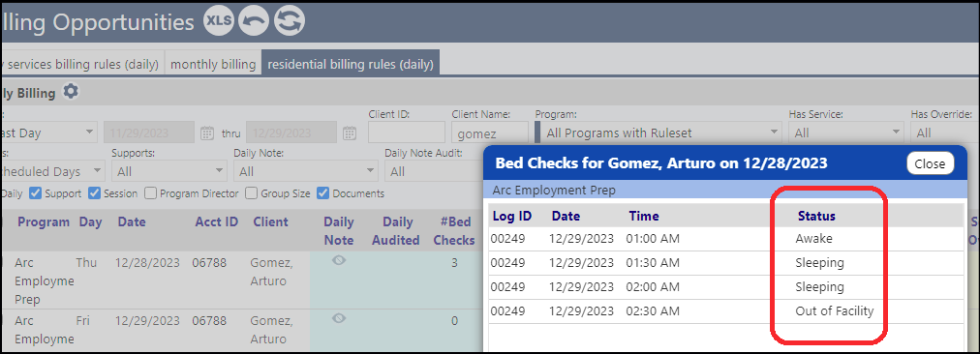The image size is (980, 354).
Task: Select the 01:00 AM bed check time
Action: (653, 239)
